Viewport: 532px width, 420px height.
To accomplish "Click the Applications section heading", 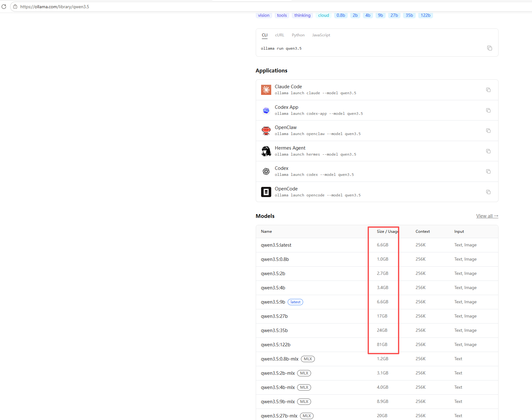I will click(271, 71).
